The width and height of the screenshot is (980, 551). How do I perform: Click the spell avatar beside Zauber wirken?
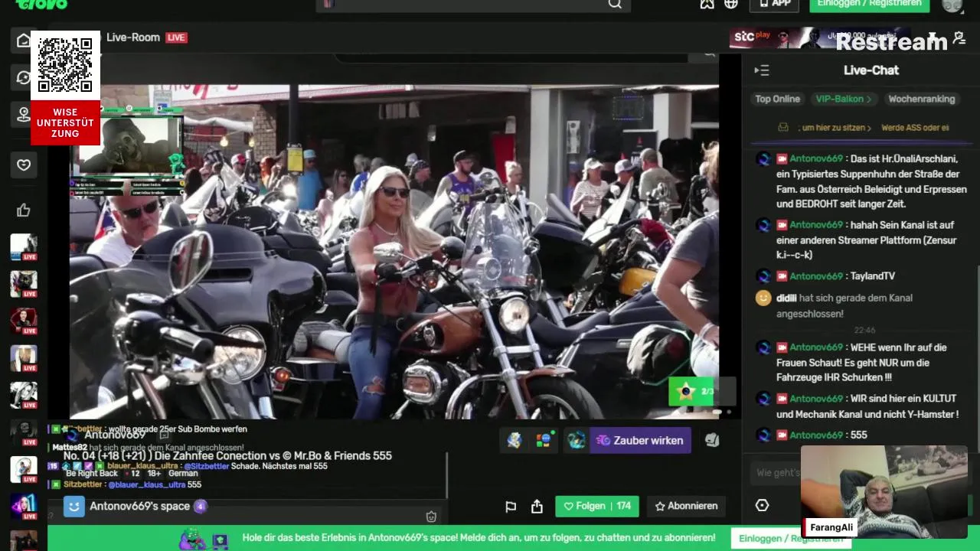(576, 440)
